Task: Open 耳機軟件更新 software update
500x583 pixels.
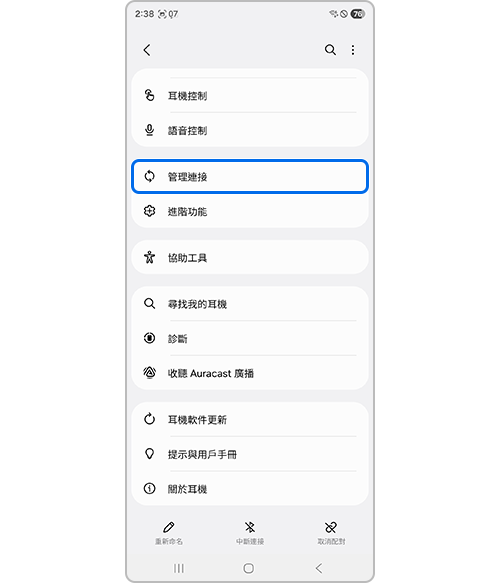Action: (250, 419)
